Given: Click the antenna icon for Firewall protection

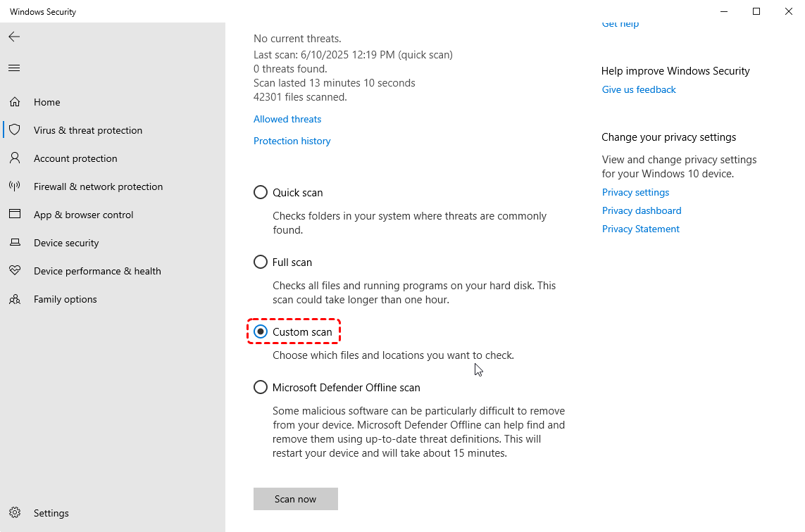Looking at the screenshot, I should [15, 186].
